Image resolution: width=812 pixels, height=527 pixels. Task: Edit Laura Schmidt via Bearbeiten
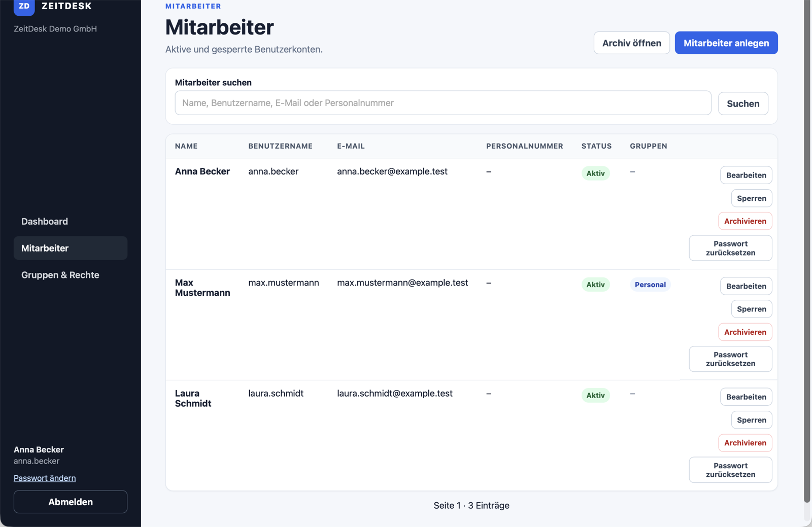[746, 397]
